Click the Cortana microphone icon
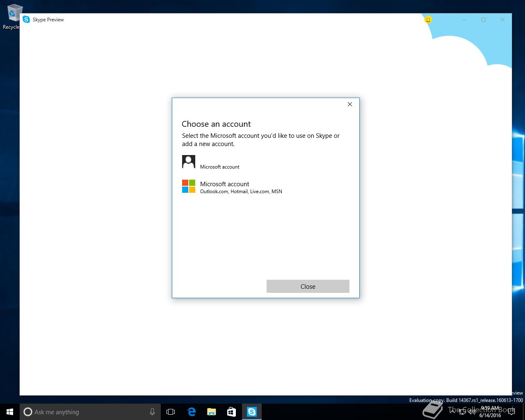 [152, 412]
